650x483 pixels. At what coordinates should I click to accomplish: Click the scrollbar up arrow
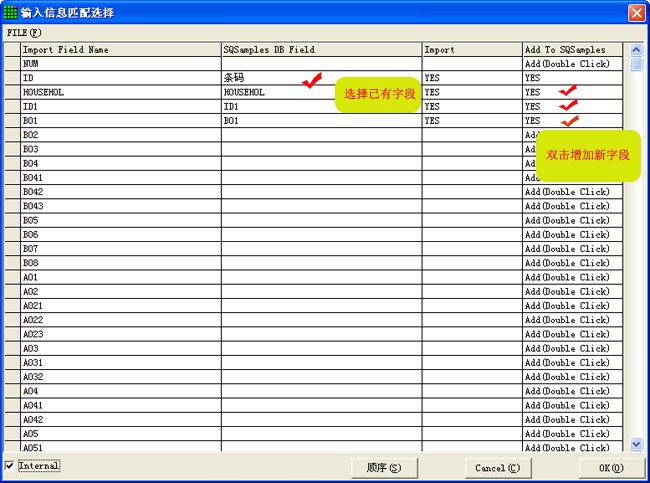636,49
